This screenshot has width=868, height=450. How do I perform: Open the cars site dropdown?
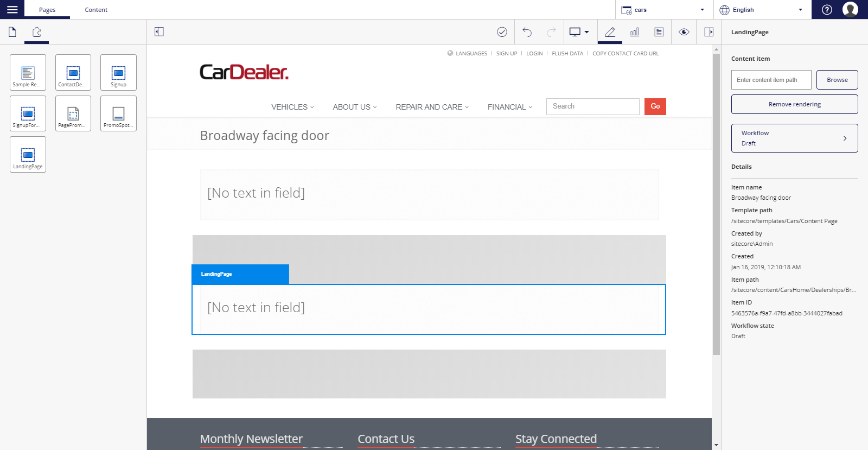click(664, 10)
